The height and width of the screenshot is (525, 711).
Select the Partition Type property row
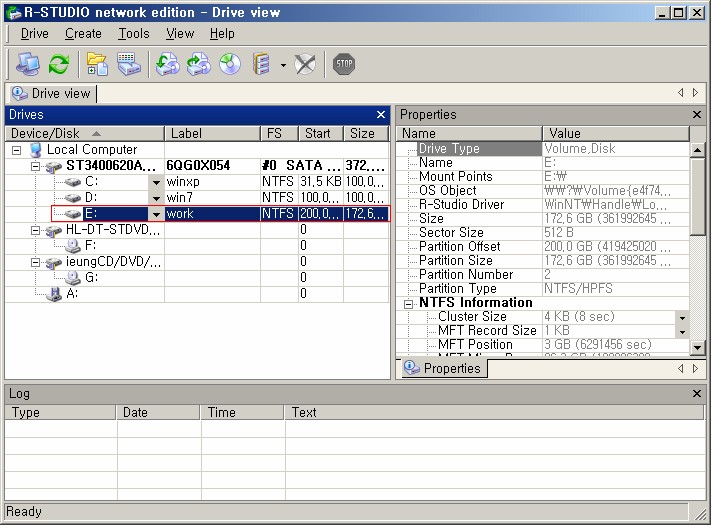[543, 289]
